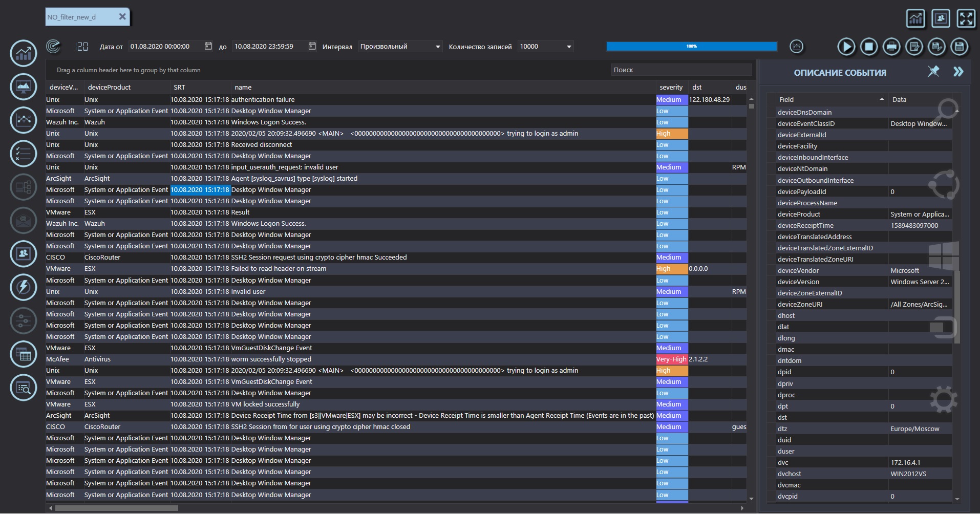This screenshot has width=980, height=514.
Task: Open the lightning bolt section in sidebar
Action: pyautogui.click(x=24, y=287)
